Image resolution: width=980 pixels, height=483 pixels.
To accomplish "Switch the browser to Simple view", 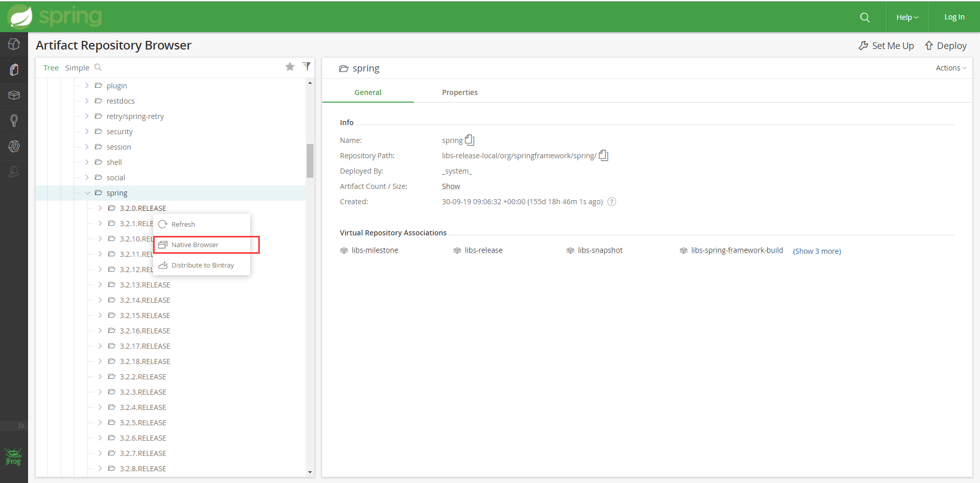I will (77, 68).
